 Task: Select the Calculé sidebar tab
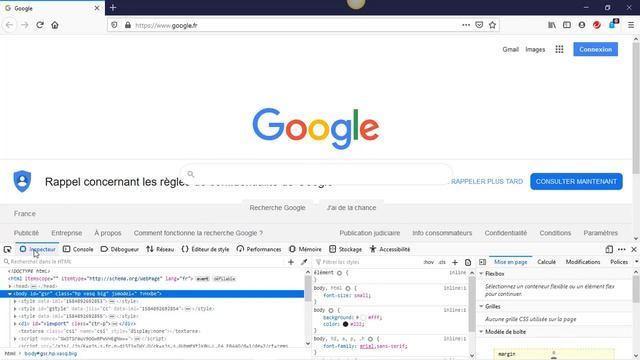click(x=547, y=262)
